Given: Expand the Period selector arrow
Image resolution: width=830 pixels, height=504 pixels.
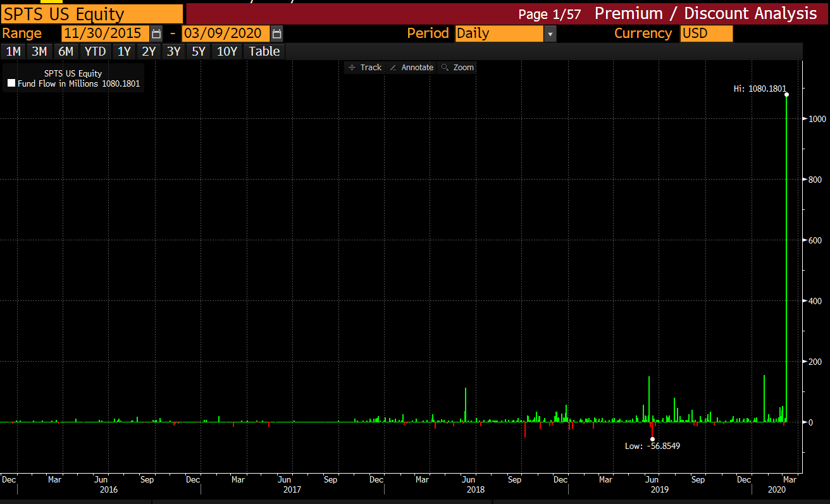Looking at the screenshot, I should tap(550, 34).
